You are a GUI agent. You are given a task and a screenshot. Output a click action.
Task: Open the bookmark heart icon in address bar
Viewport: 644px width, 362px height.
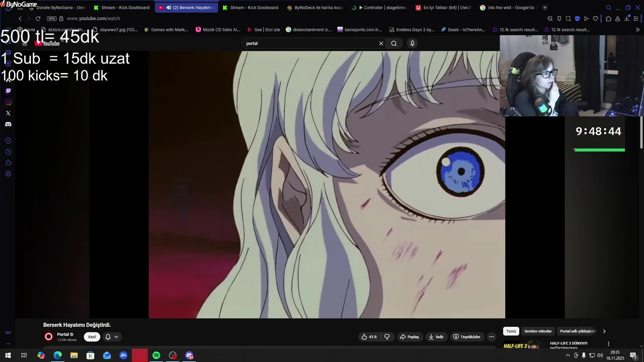click(595, 19)
